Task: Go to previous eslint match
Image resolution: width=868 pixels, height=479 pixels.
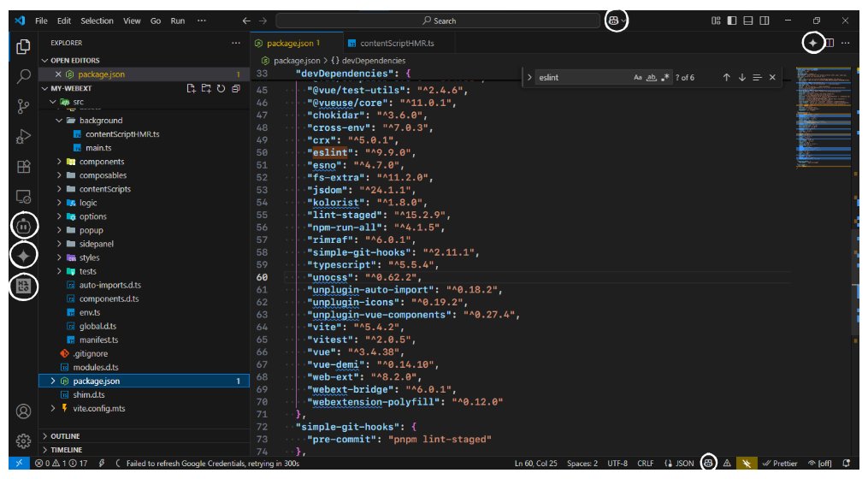Action: 726,78
